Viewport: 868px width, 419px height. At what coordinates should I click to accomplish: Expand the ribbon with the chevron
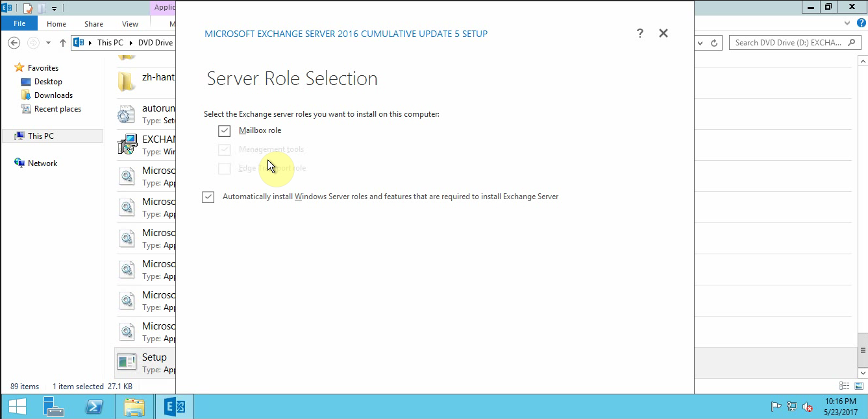pos(848,23)
